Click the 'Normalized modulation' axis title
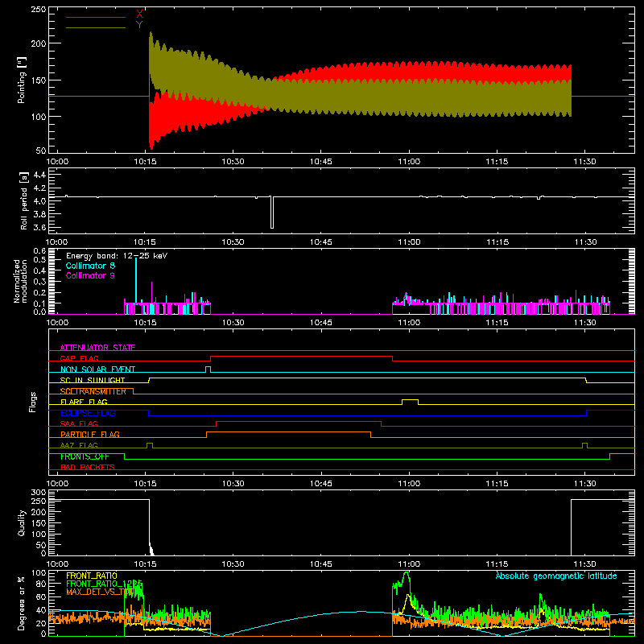The width and height of the screenshot is (644, 644). 20,281
